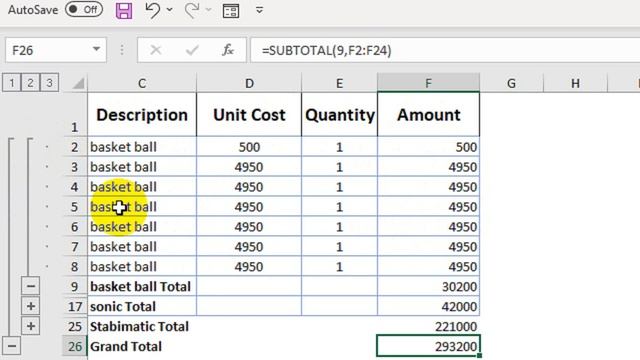Viewport: 640px width, 360px height.
Task: Select column D header
Action: (249, 83)
